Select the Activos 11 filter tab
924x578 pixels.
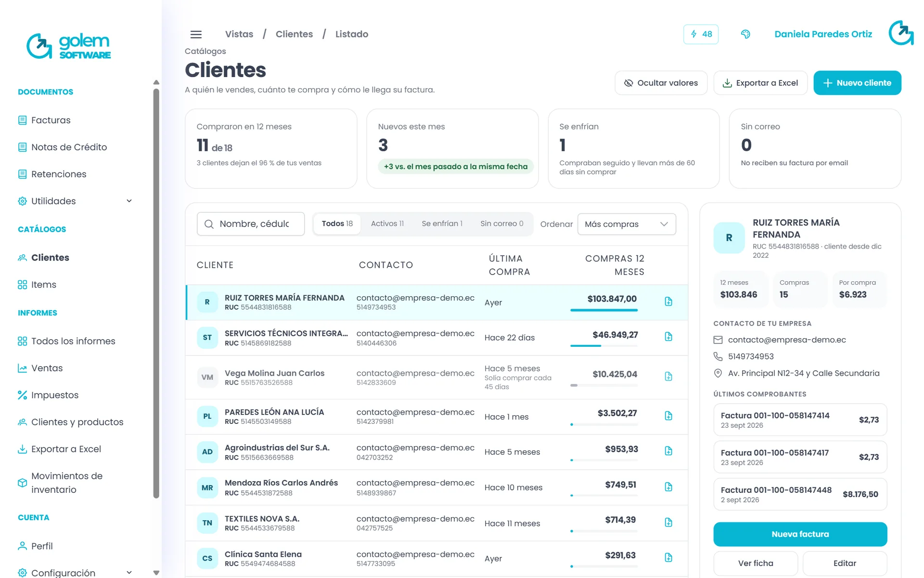pos(387,223)
